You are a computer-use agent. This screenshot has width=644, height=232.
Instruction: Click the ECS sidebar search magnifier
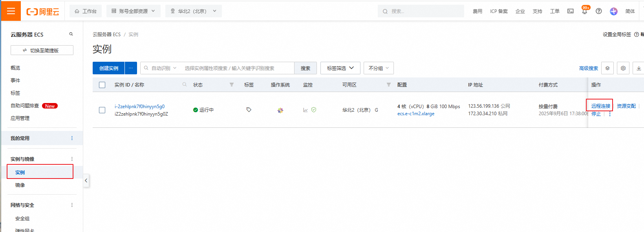71,34
